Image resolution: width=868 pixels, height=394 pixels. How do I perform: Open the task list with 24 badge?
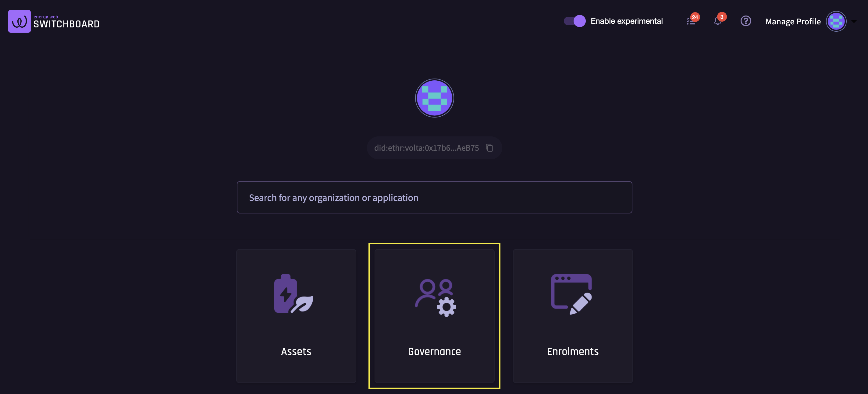691,21
